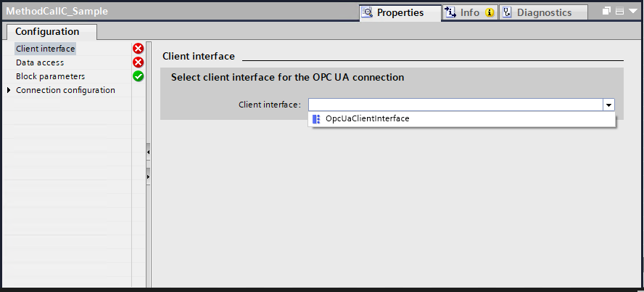Choose OpcUaClientInterface from the dropdown list
Image resolution: width=644 pixels, height=292 pixels.
tap(368, 118)
